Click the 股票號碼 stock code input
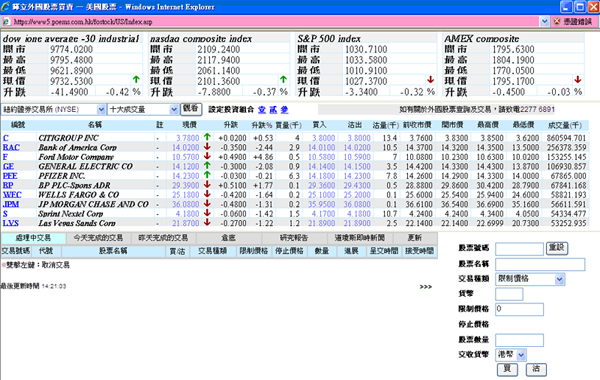Image resolution: width=600 pixels, height=380 pixels. pos(519,249)
